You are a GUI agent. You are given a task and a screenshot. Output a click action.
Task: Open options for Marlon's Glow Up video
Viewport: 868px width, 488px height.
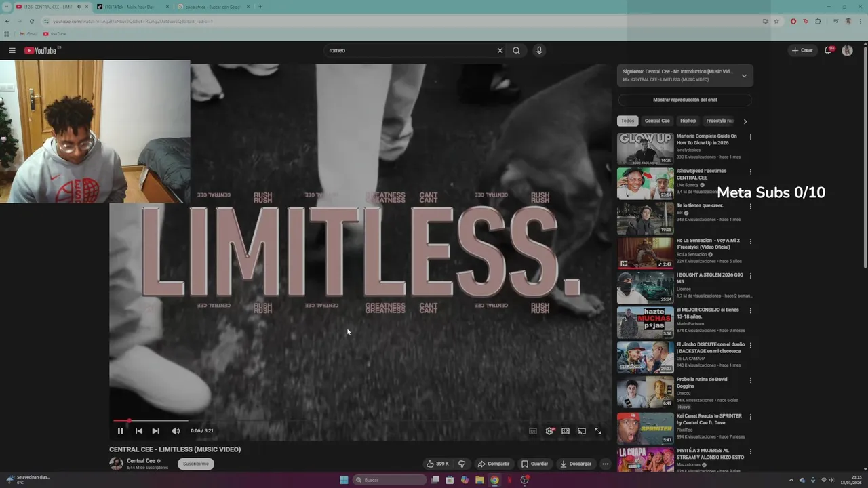coord(750,137)
